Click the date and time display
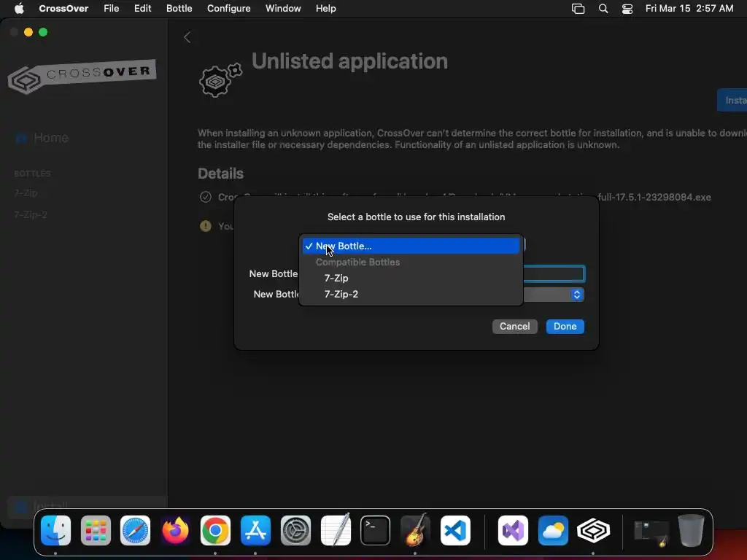 pyautogui.click(x=689, y=8)
